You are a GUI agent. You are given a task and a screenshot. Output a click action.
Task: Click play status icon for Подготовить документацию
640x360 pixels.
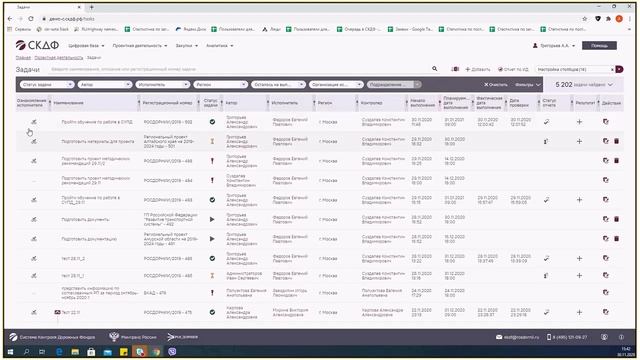point(212,239)
